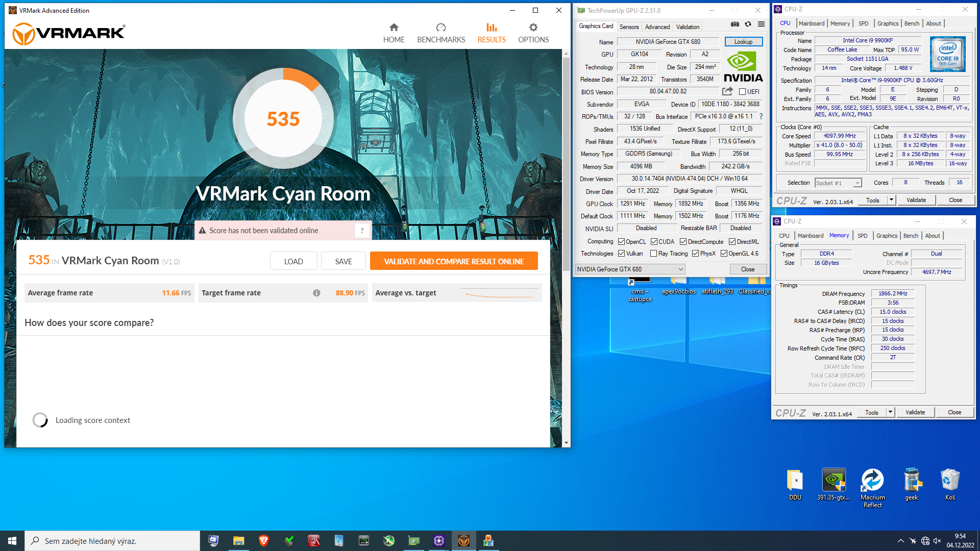The height and width of the screenshot is (551, 980).
Task: Open Brave browser from the taskbar
Action: pyautogui.click(x=264, y=541)
